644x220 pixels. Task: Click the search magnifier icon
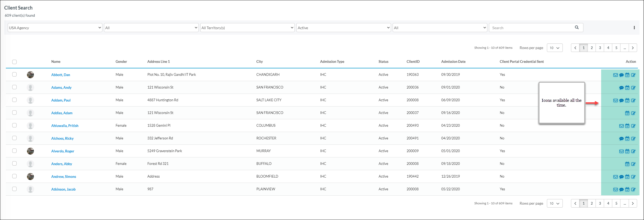pos(577,28)
